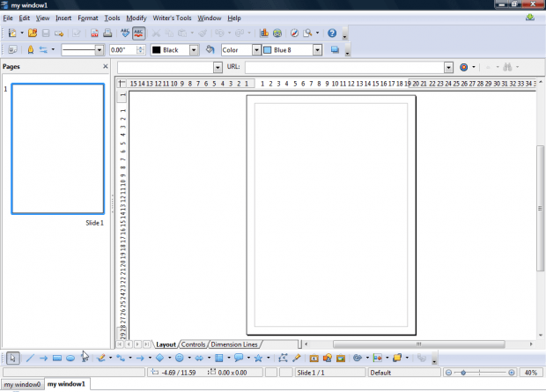546x392 pixels.
Task: Open help with the blue question mark icon
Action: 332,33
